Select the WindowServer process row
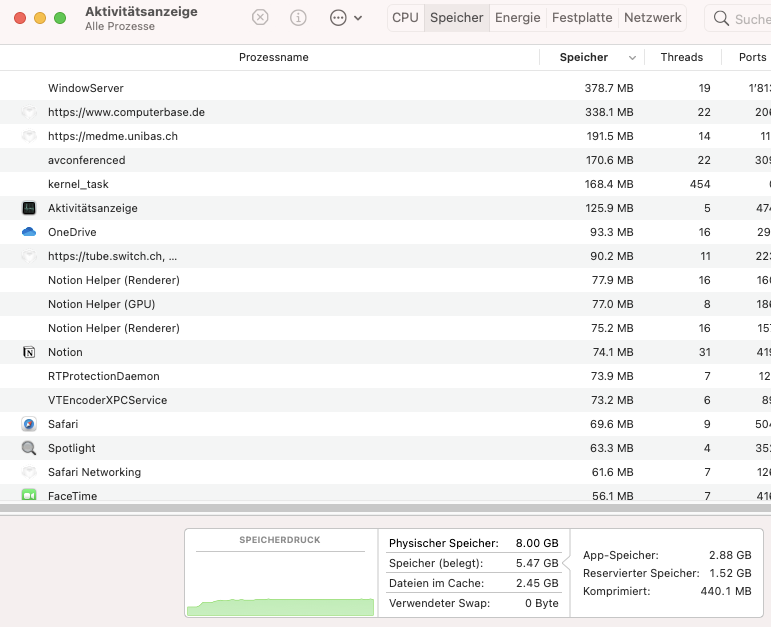 (386, 88)
